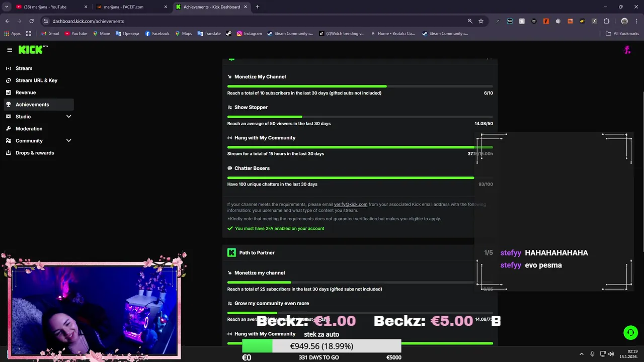Screen dimensions: 644x362
Task: Open the Watch trending TikTok bookmark
Action: pyautogui.click(x=342, y=34)
